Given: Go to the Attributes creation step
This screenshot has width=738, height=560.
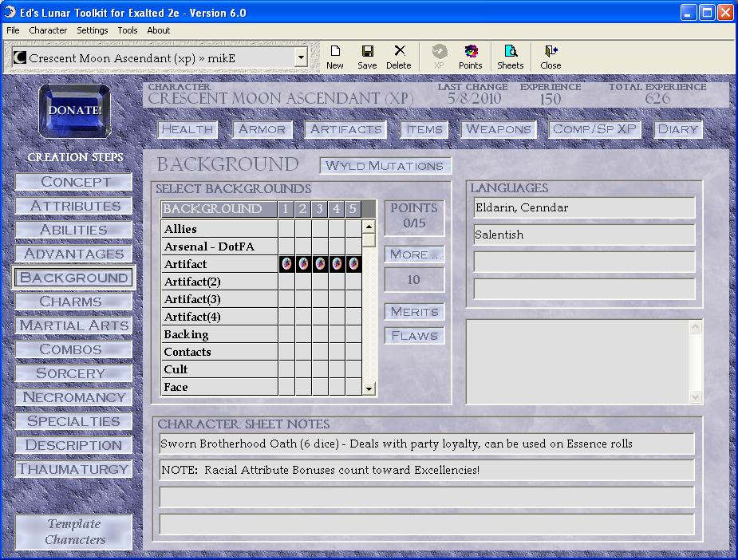Looking at the screenshot, I should click(x=74, y=206).
